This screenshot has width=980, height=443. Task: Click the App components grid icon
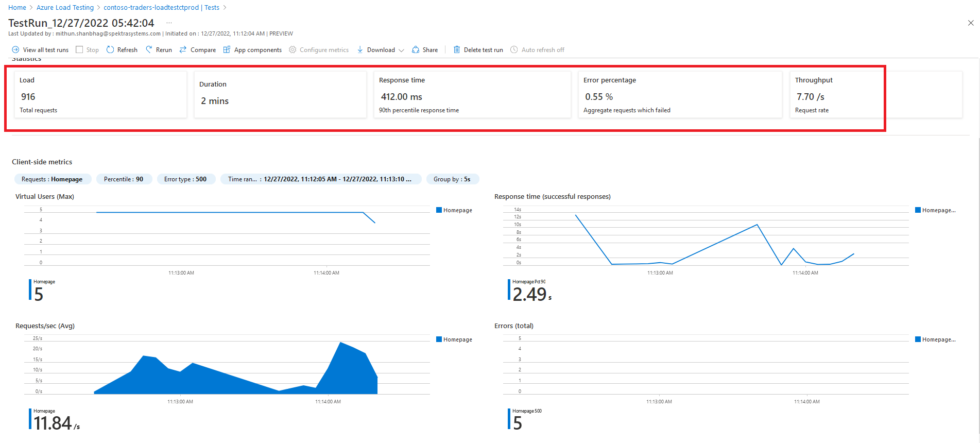227,50
